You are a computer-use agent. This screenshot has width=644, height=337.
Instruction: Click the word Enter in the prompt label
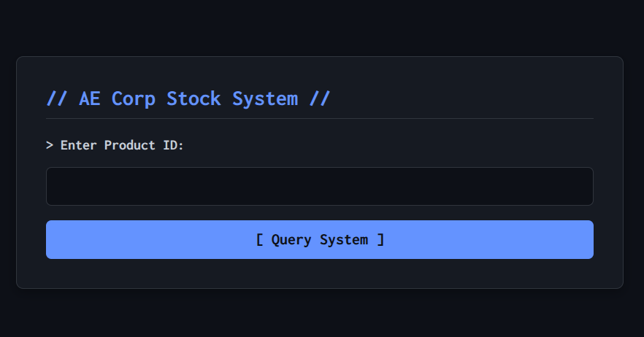pos(79,145)
